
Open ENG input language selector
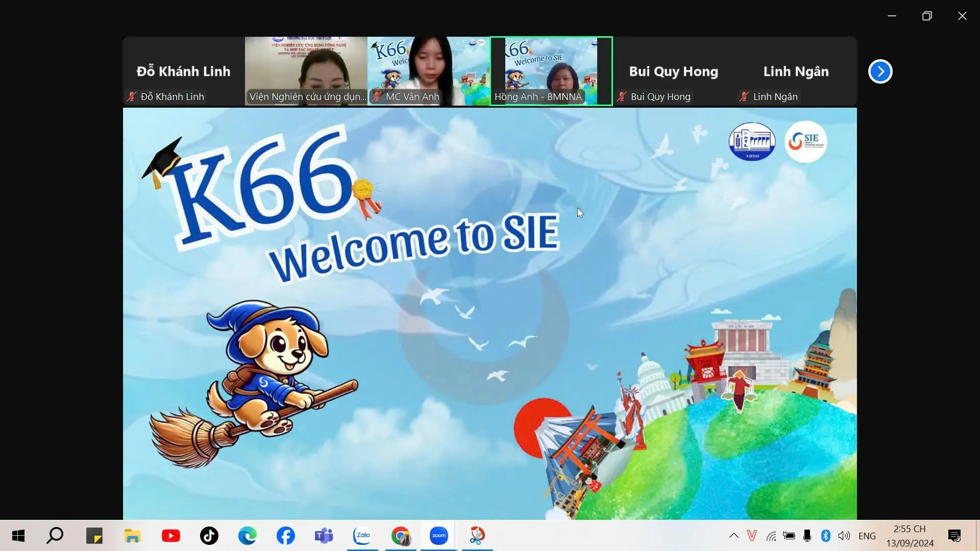(867, 536)
